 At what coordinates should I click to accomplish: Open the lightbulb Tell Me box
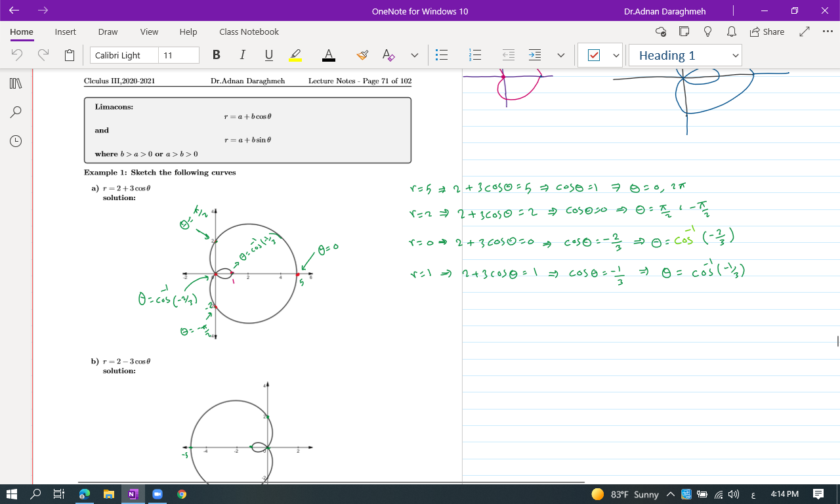(707, 31)
